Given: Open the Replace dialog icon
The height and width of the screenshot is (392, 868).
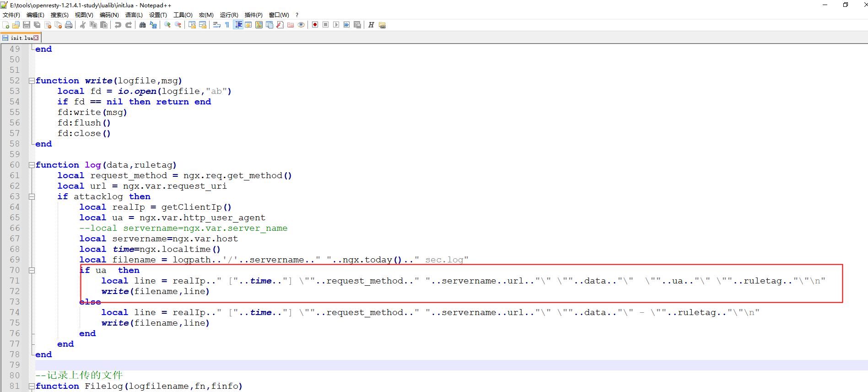Looking at the screenshot, I should (153, 25).
